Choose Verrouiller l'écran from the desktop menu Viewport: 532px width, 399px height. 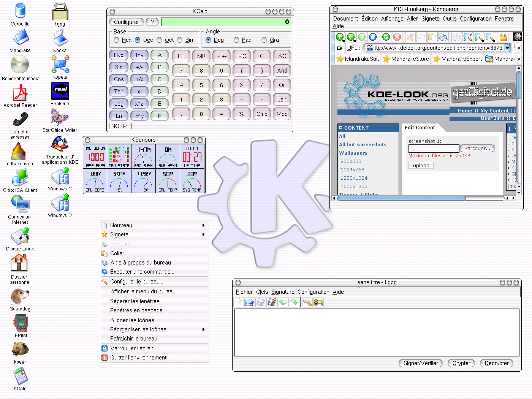coord(155,348)
